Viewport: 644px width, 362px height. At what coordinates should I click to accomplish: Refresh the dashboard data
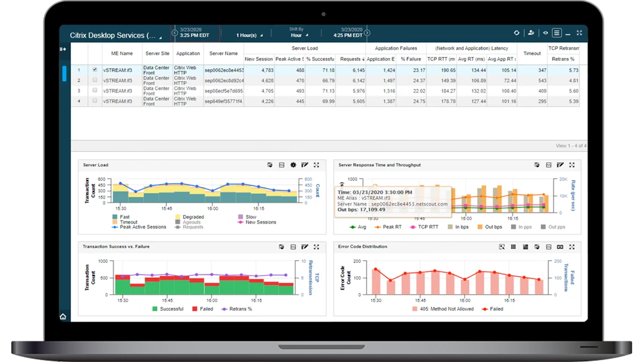pos(516,32)
